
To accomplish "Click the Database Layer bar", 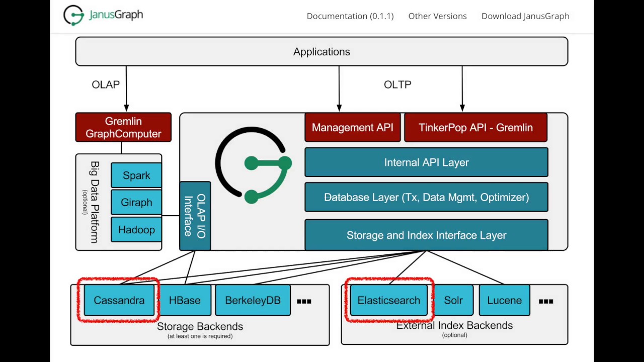I will pos(426,198).
